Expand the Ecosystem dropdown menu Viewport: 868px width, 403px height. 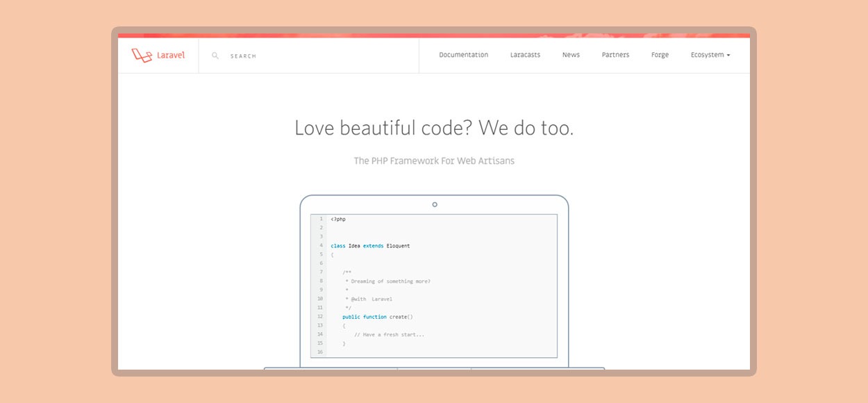pyautogui.click(x=710, y=55)
